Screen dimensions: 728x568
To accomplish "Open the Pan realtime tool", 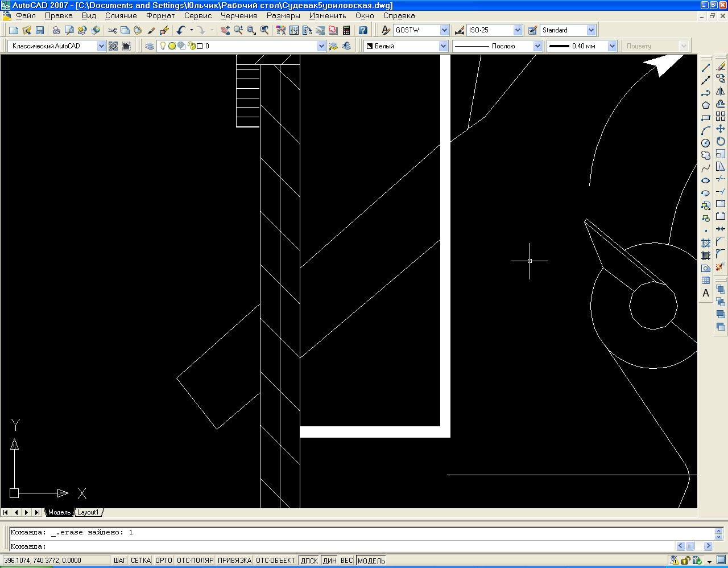I will coord(225,30).
